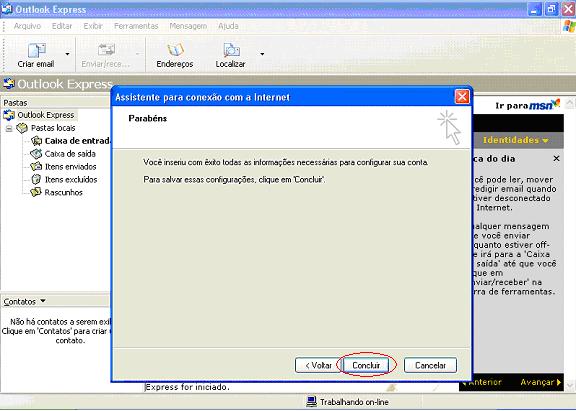Click the Voltar button
Screen dimensions: 576x411
pos(318,365)
